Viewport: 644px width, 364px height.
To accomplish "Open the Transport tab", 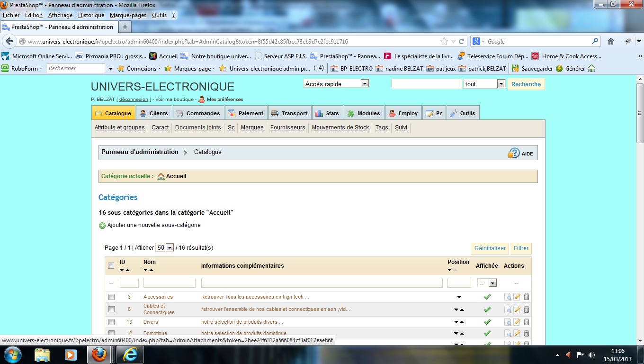I will coord(290,113).
